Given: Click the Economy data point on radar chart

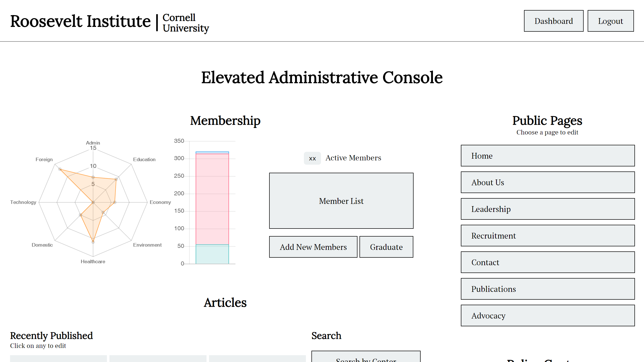Looking at the screenshot, I should 115,202.
